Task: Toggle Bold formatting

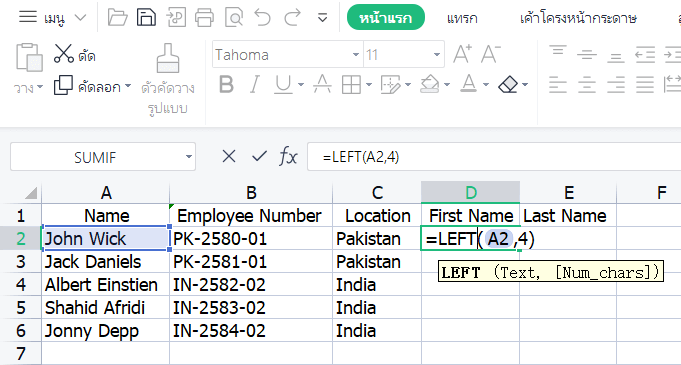Action: [x=226, y=85]
